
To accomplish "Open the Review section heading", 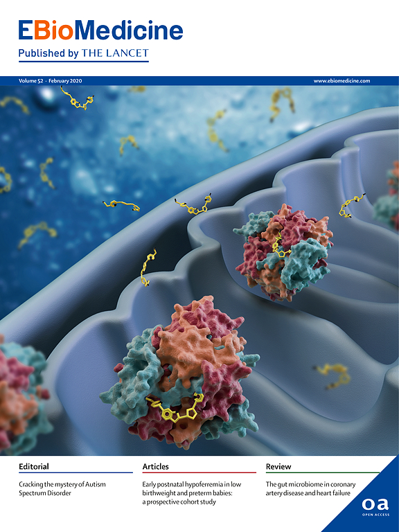I will 278,466.
